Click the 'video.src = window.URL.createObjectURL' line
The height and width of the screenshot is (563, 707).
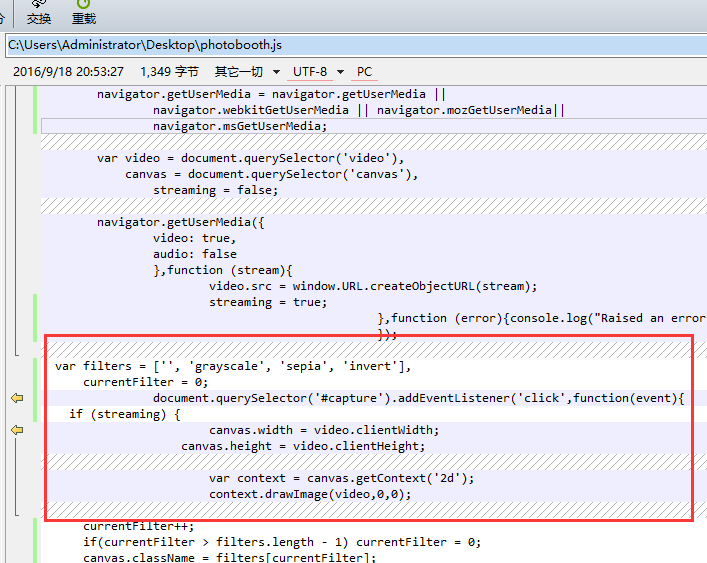click(x=372, y=286)
